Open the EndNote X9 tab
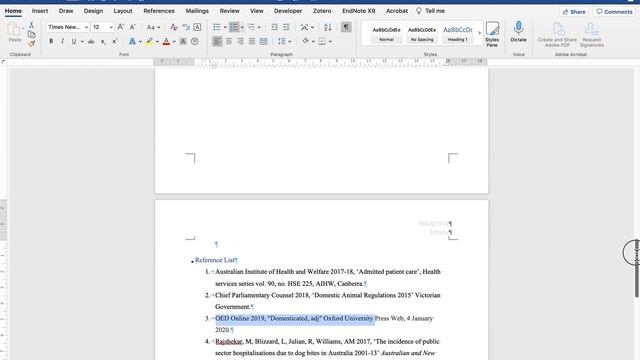 (x=358, y=11)
